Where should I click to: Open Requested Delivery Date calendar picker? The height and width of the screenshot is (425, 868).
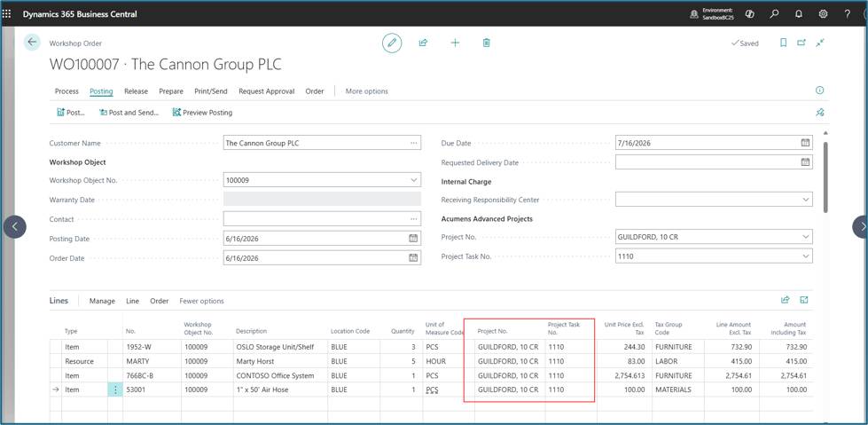click(805, 161)
